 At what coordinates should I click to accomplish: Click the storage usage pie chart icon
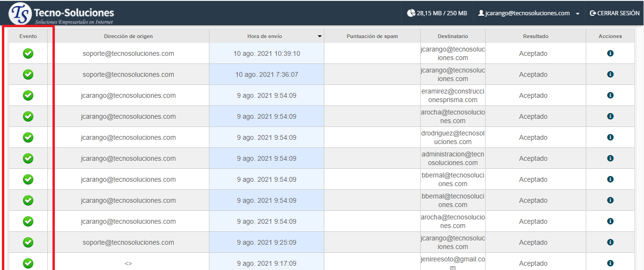[x=411, y=13]
